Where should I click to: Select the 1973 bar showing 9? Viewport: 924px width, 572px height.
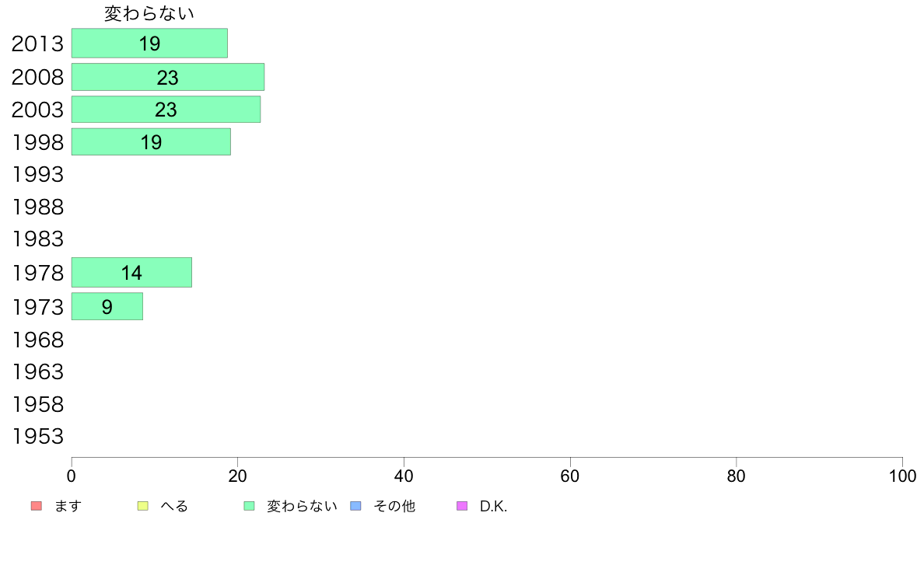(107, 306)
